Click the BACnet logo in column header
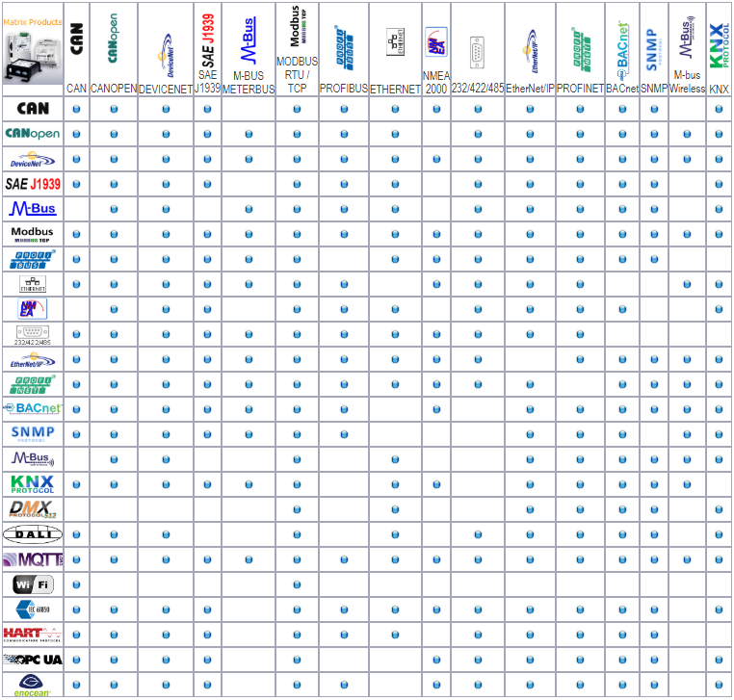The image size is (734, 700). click(x=622, y=49)
